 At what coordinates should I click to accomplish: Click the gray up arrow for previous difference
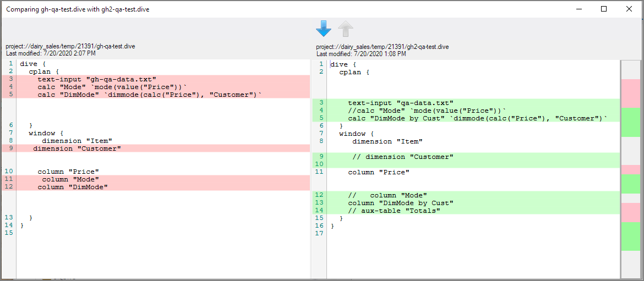(x=346, y=29)
